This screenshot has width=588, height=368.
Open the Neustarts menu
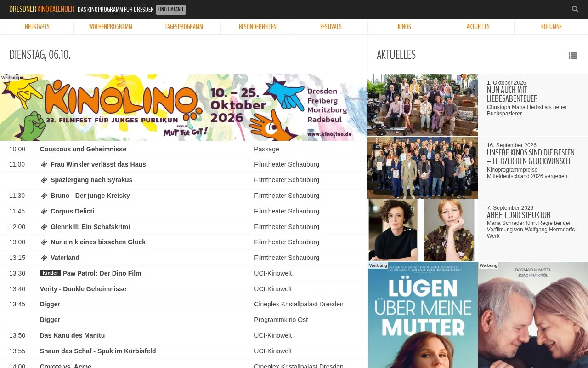37,27
